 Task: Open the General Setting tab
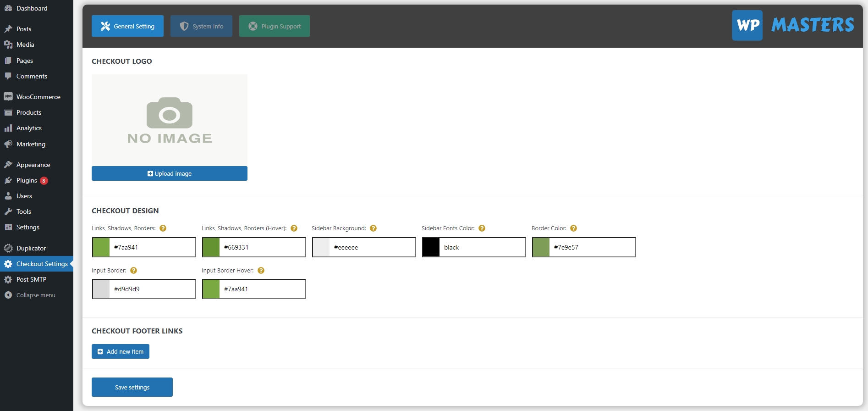pos(127,26)
